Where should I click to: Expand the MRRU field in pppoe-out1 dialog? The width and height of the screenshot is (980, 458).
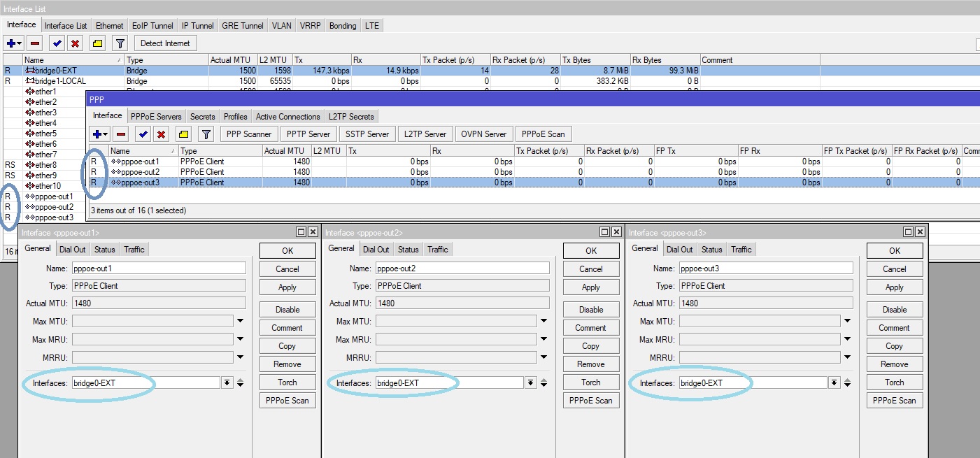tap(240, 357)
